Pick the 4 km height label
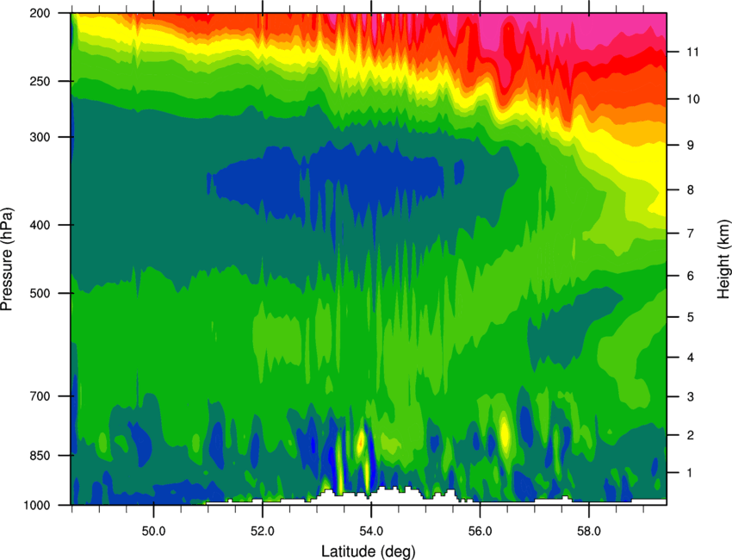The height and width of the screenshot is (560, 732). (x=691, y=358)
